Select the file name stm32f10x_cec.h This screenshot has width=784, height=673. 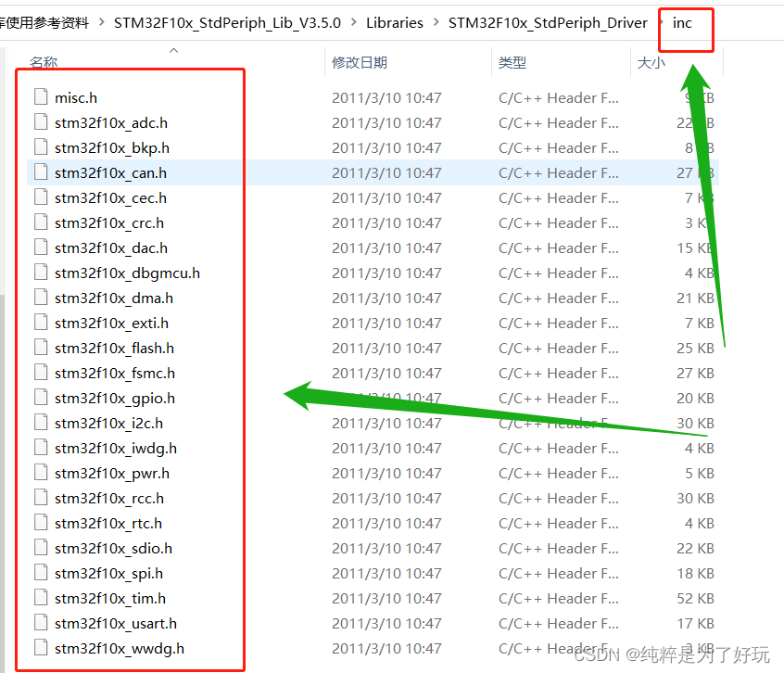110,198
